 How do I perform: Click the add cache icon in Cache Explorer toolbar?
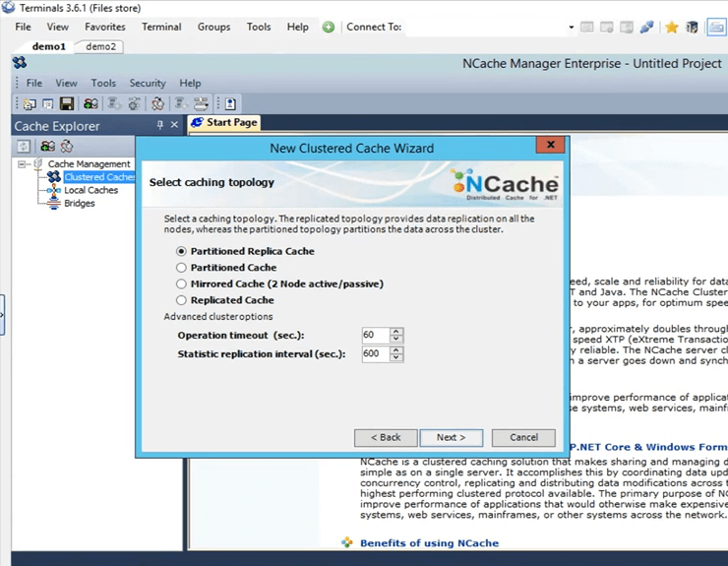(x=47, y=147)
